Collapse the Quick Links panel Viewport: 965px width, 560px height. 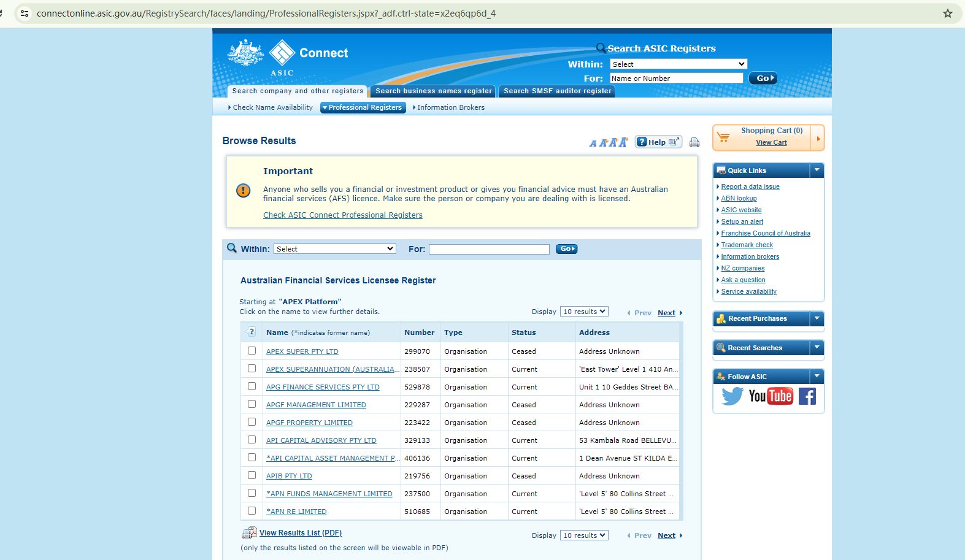[817, 170]
